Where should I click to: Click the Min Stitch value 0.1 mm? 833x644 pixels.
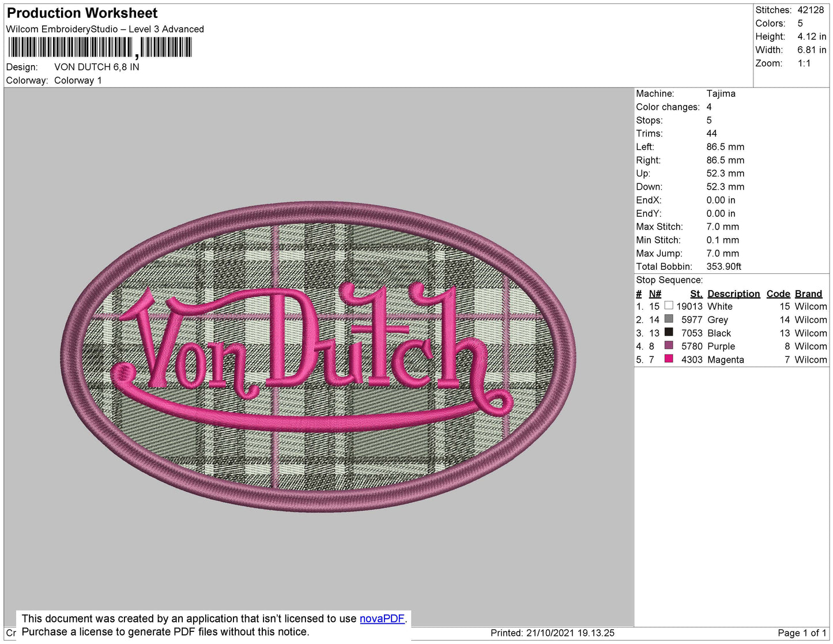(723, 240)
